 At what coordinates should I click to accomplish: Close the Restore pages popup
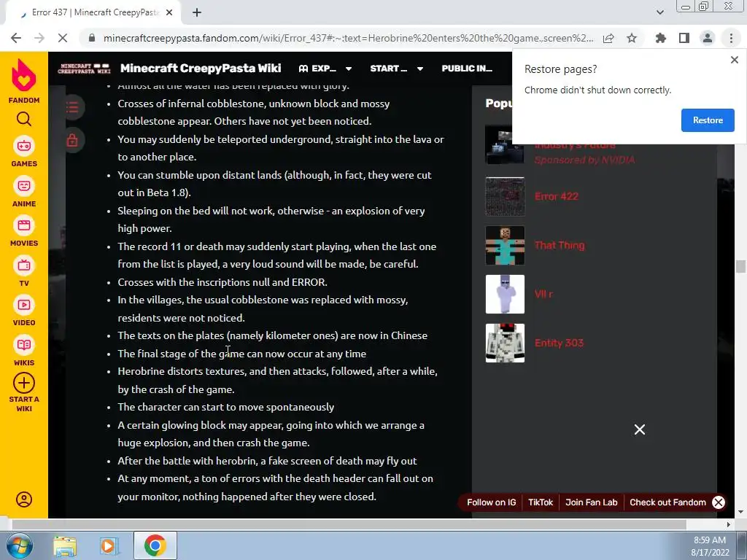coord(734,60)
